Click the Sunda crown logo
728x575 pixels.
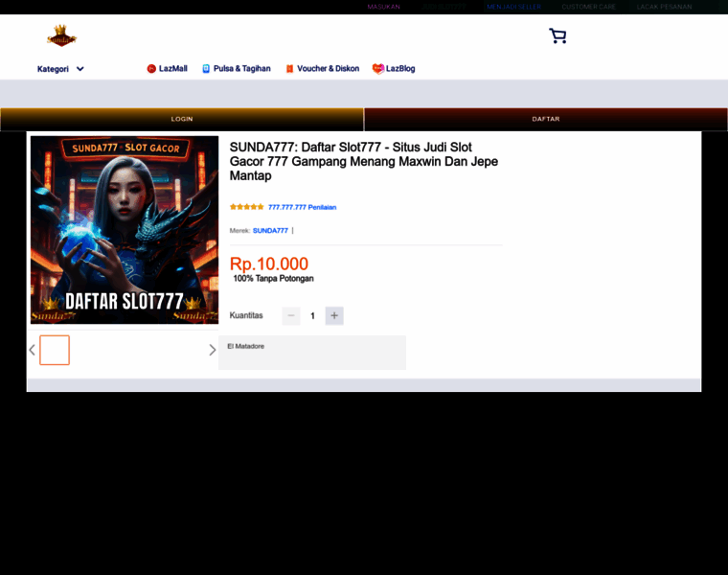click(x=61, y=35)
